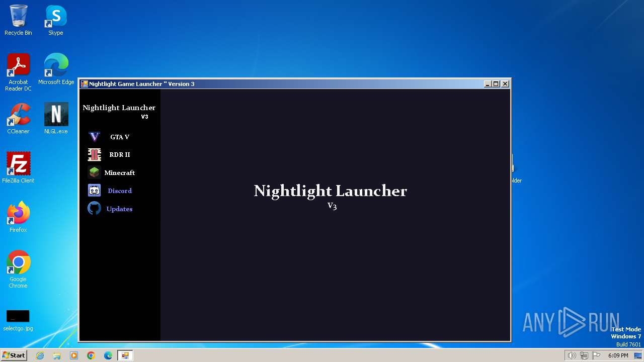
Task: Click the 6:09 PM system clock
Action: 618,355
